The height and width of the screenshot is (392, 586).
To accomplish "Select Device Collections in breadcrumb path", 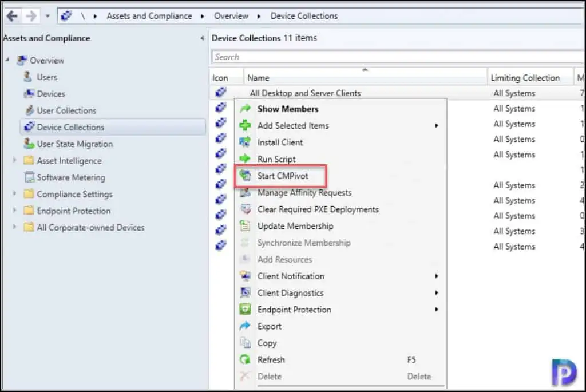I will 304,16.
